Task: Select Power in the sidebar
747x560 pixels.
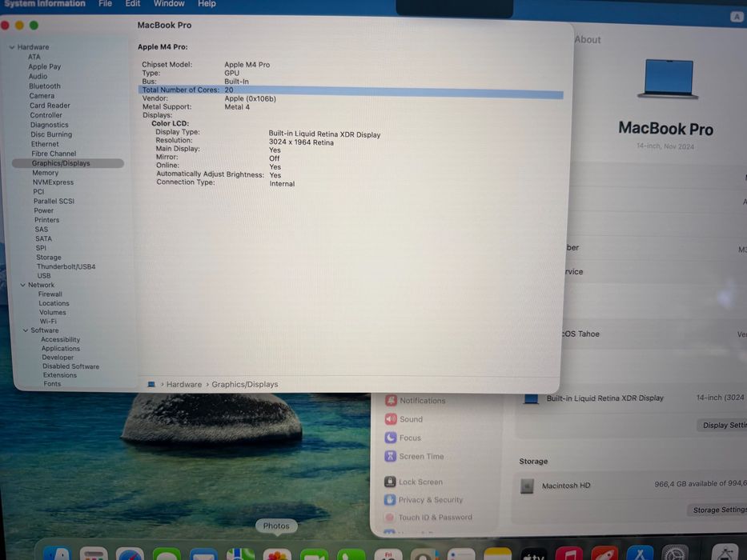Action: click(43, 210)
